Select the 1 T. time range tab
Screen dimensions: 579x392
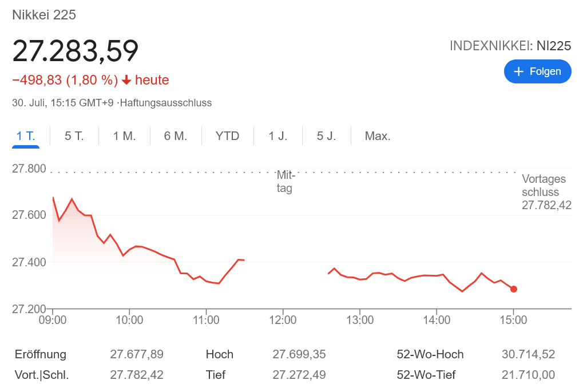coord(26,136)
